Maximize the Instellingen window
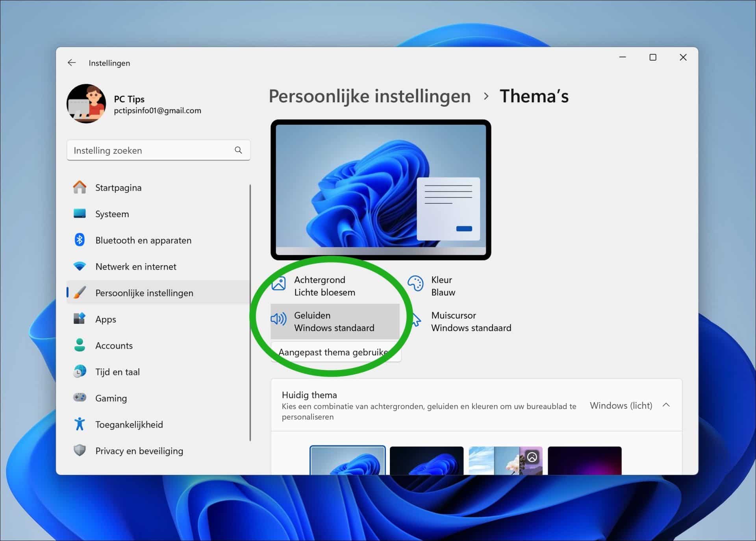 [653, 57]
